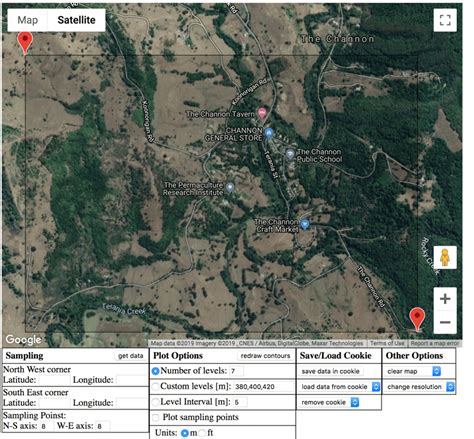Click the get data button

pyautogui.click(x=131, y=356)
